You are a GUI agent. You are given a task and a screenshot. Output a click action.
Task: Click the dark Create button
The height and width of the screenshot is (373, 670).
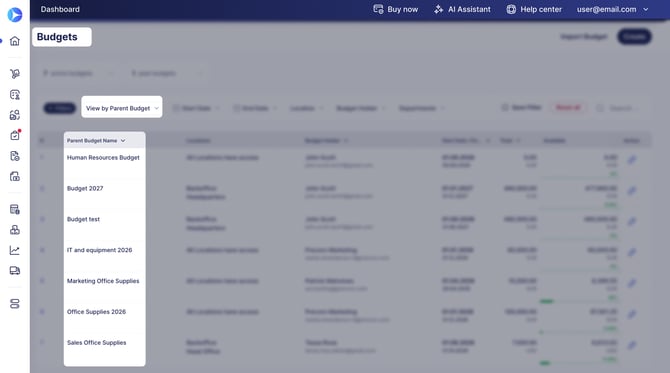pyautogui.click(x=634, y=37)
